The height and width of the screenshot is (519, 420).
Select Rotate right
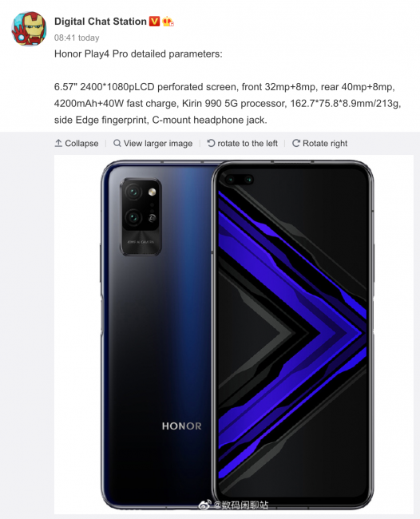coord(325,143)
